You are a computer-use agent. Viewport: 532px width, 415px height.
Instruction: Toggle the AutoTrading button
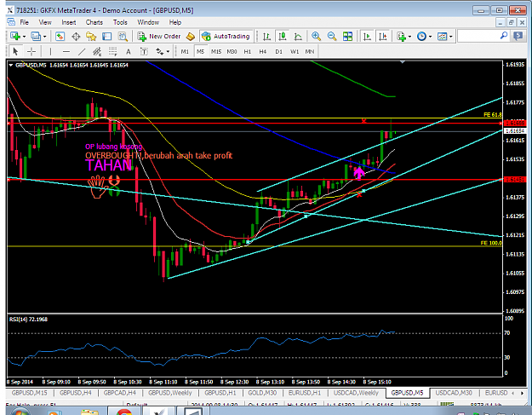(x=226, y=36)
